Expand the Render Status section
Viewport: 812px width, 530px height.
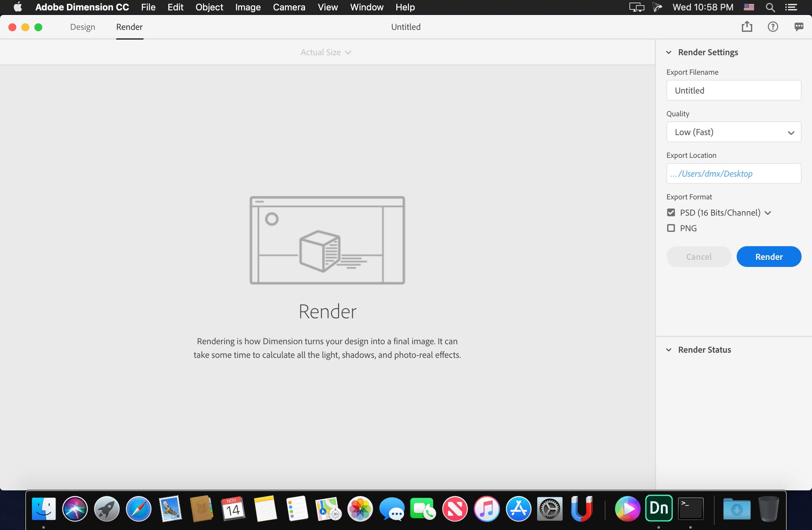(x=669, y=349)
